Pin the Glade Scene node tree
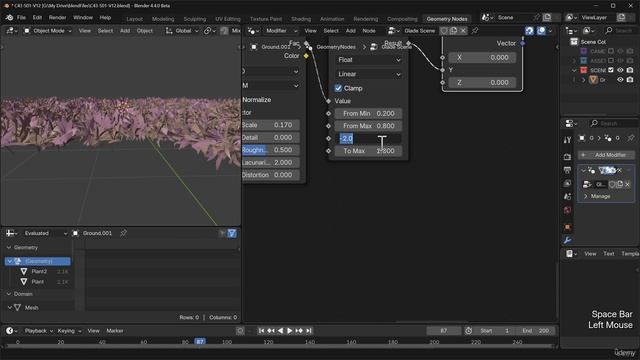This screenshot has height=360, width=640. 475,31
